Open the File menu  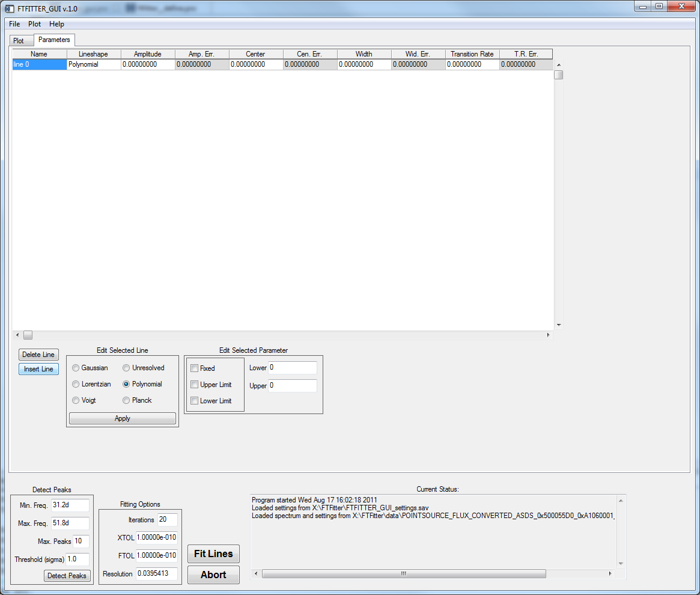pos(14,24)
